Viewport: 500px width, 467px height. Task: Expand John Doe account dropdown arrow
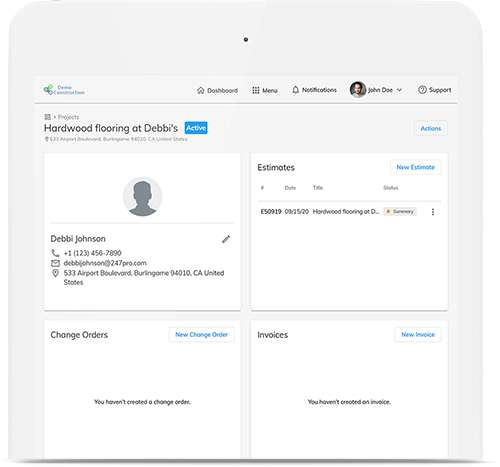click(x=399, y=90)
